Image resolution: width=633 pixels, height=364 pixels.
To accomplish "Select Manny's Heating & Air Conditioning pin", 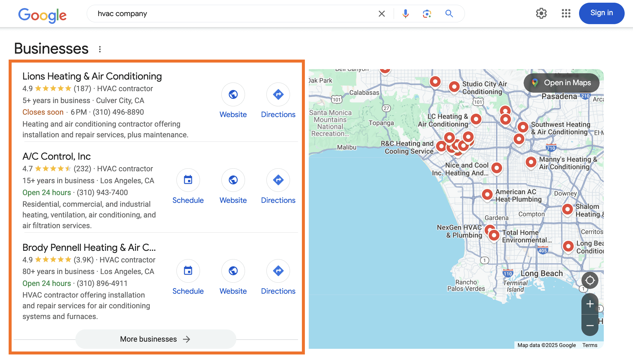I will pos(531,162).
